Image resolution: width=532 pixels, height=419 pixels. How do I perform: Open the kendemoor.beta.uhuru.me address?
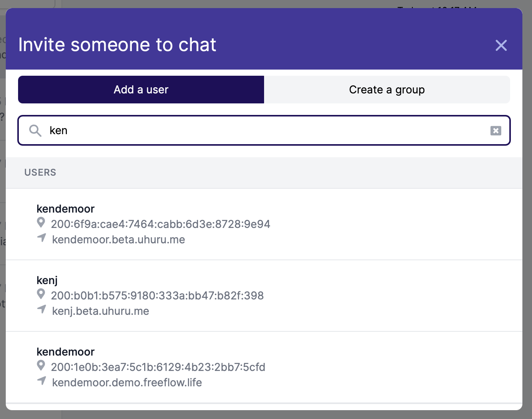[118, 239]
